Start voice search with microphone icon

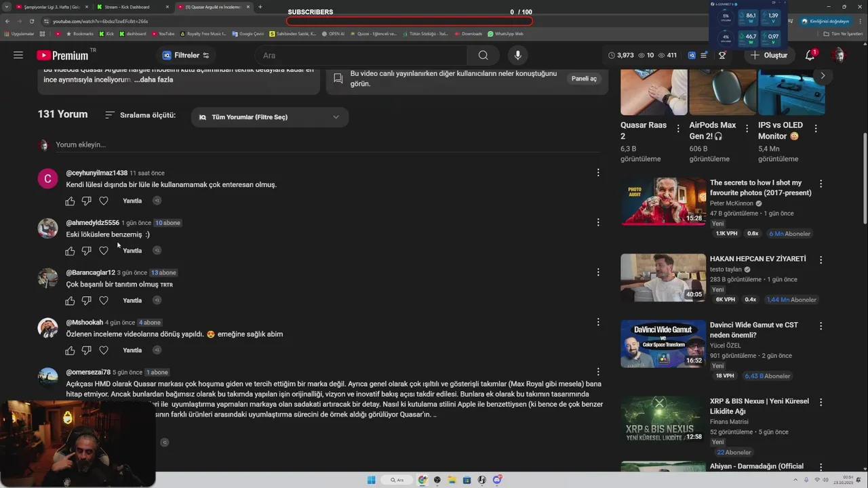(517, 56)
